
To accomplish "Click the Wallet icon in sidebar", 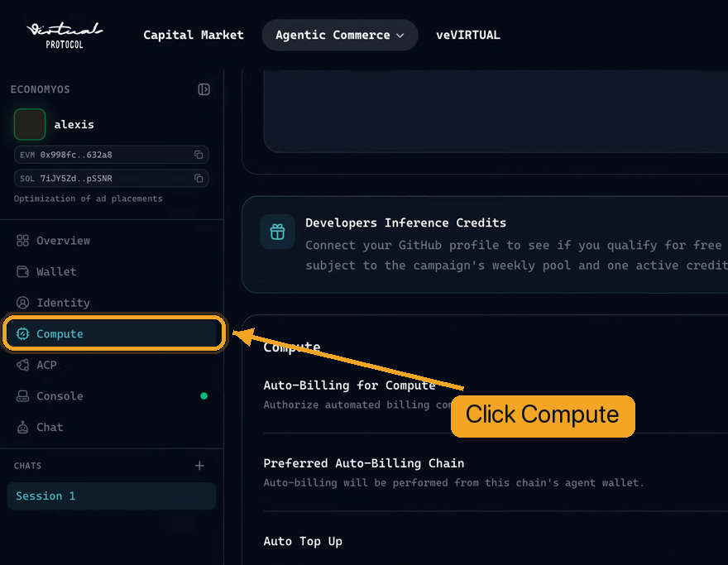I will click(x=23, y=271).
